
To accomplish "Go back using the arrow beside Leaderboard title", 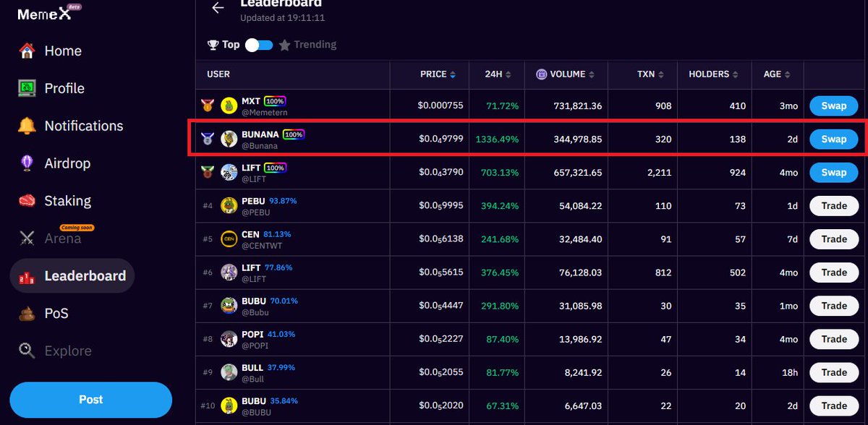I will 217,8.
